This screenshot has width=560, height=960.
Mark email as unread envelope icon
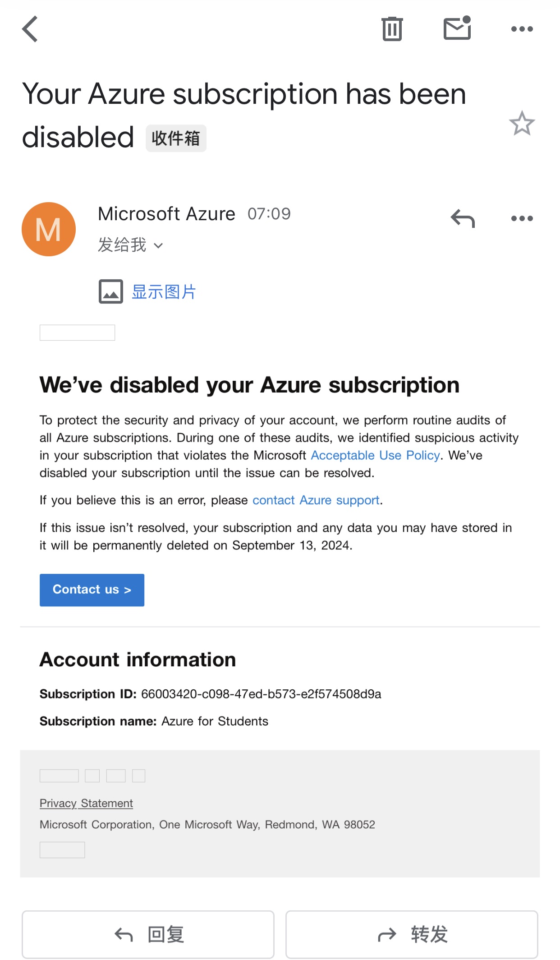click(457, 28)
